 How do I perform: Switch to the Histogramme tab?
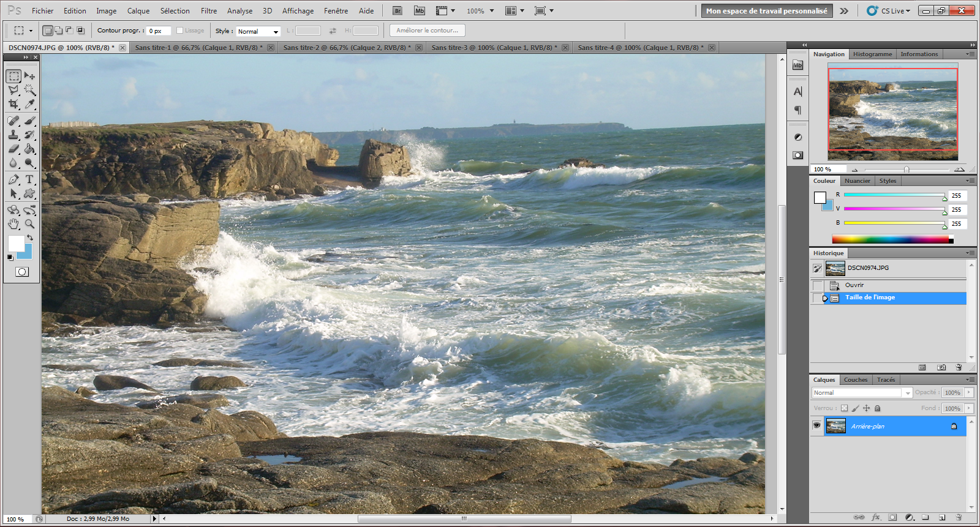click(872, 54)
